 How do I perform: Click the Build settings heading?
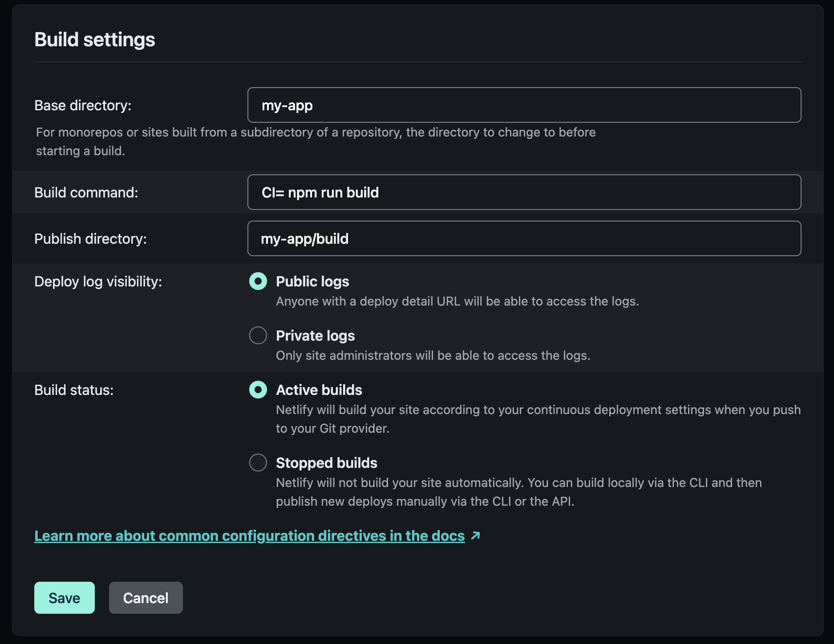pos(95,40)
